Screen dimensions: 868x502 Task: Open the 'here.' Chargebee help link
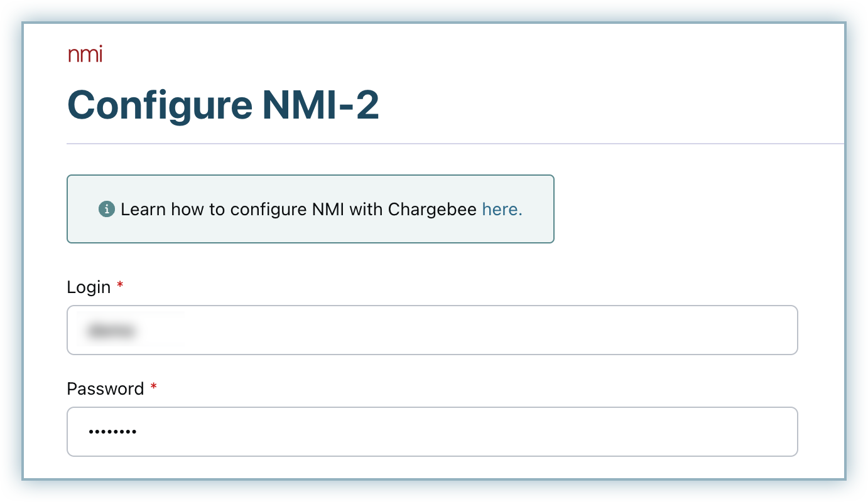502,210
